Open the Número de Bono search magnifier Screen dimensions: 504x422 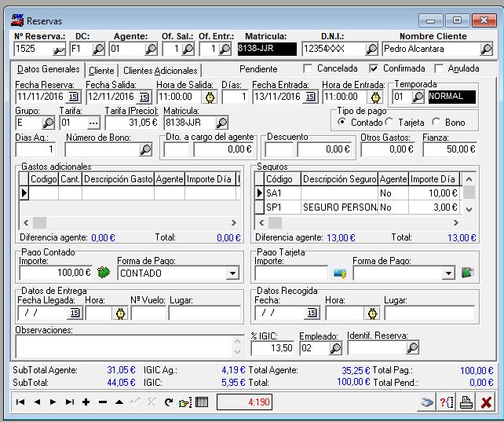(145, 149)
